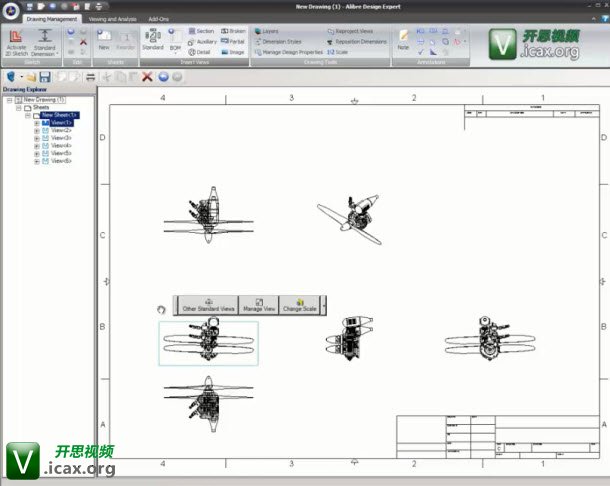Select View<6> in tree
The height and width of the screenshot is (486, 610).
[61, 161]
